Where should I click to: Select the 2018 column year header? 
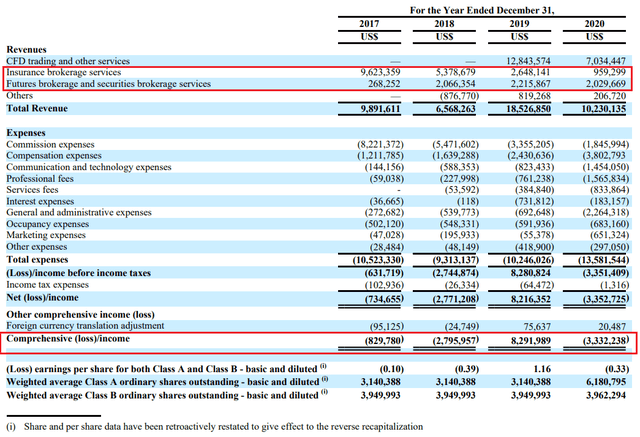pos(444,24)
